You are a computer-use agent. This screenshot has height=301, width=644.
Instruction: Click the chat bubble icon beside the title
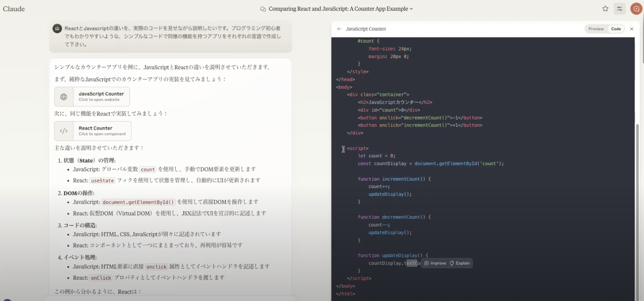coord(263,9)
